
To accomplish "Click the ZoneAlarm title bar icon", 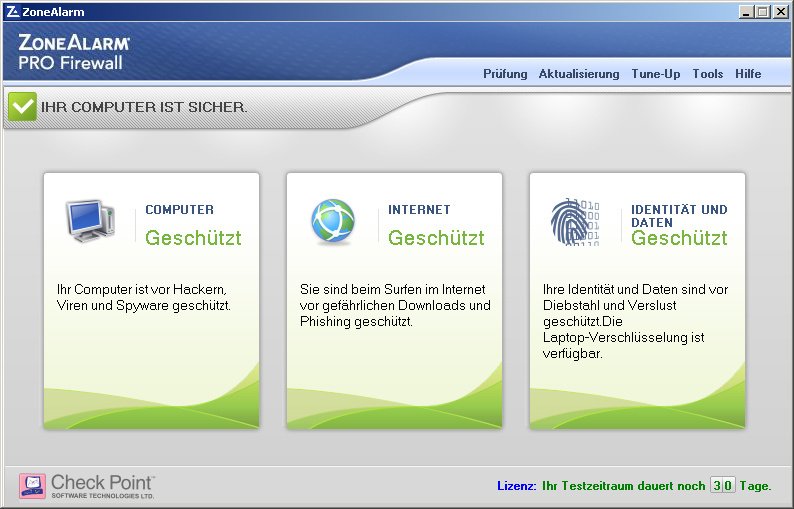I will coord(13,12).
